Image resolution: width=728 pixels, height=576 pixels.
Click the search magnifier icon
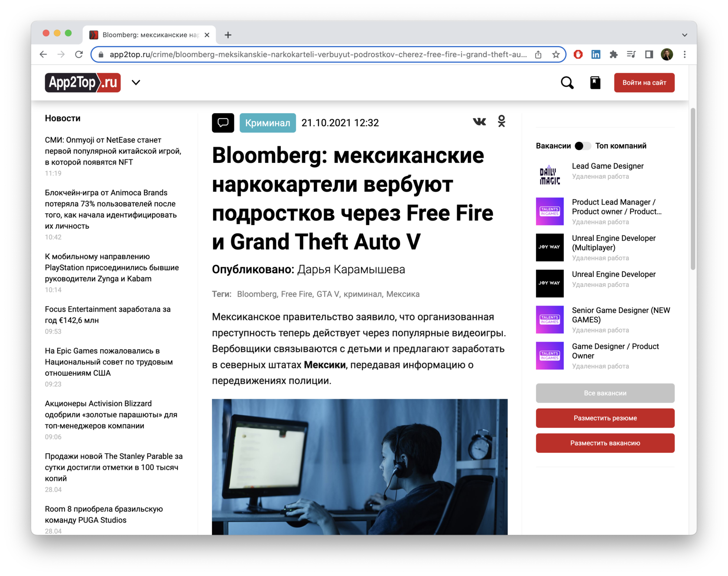click(567, 83)
